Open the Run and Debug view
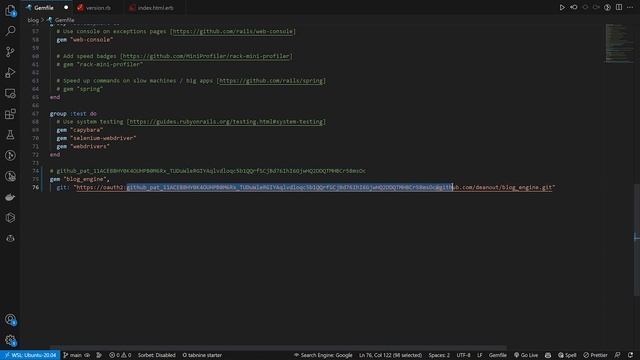This screenshot has width=640, height=360. click(x=10, y=72)
